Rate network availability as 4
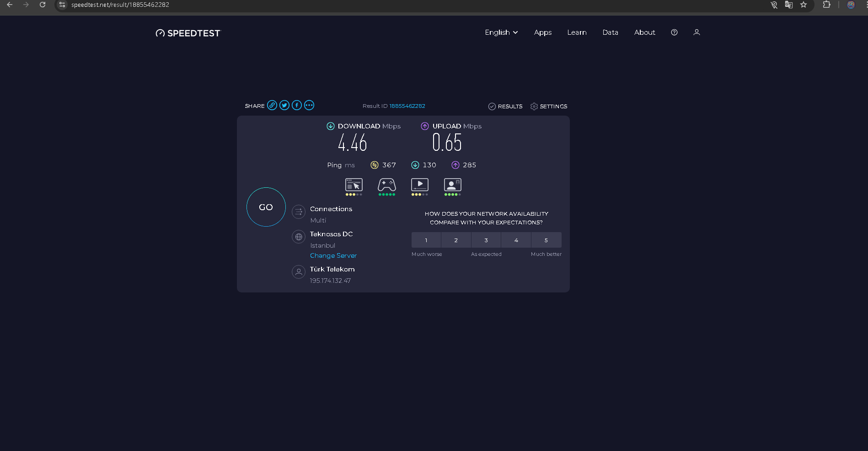The height and width of the screenshot is (451, 868). 516,240
